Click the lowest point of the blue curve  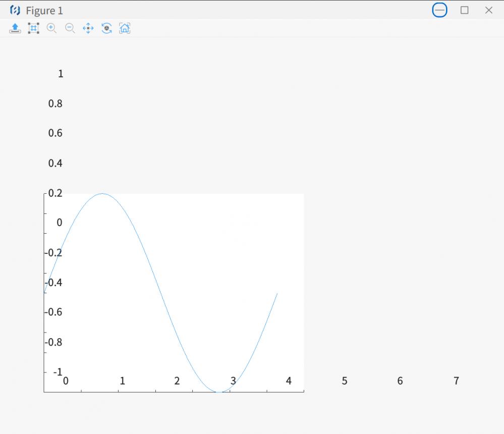pyautogui.click(x=219, y=392)
